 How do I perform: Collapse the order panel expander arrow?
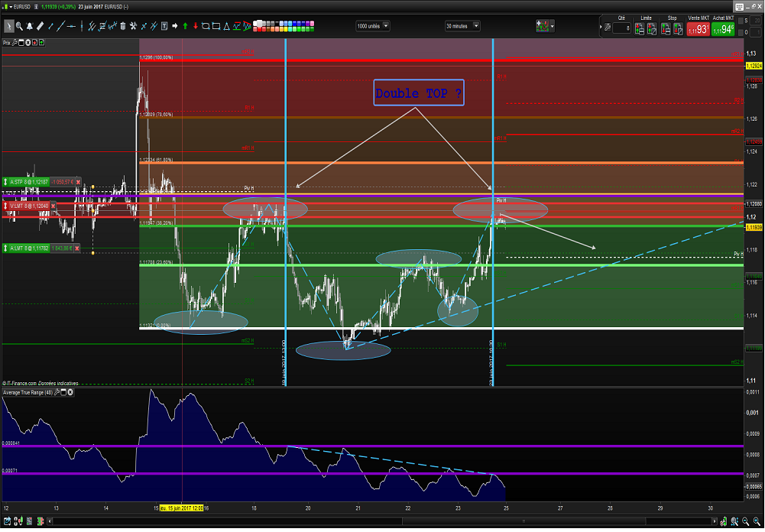[601, 27]
